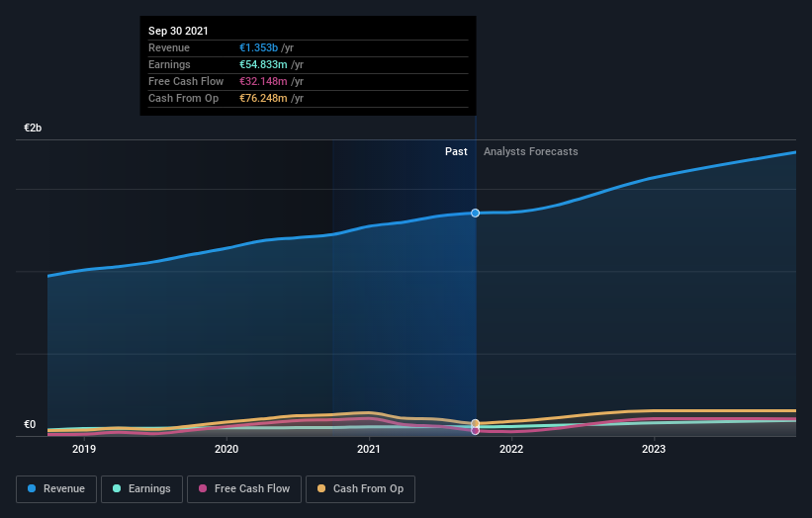Toggle the Earnings legend series
Image resolution: width=812 pixels, height=518 pixels.
(x=141, y=489)
